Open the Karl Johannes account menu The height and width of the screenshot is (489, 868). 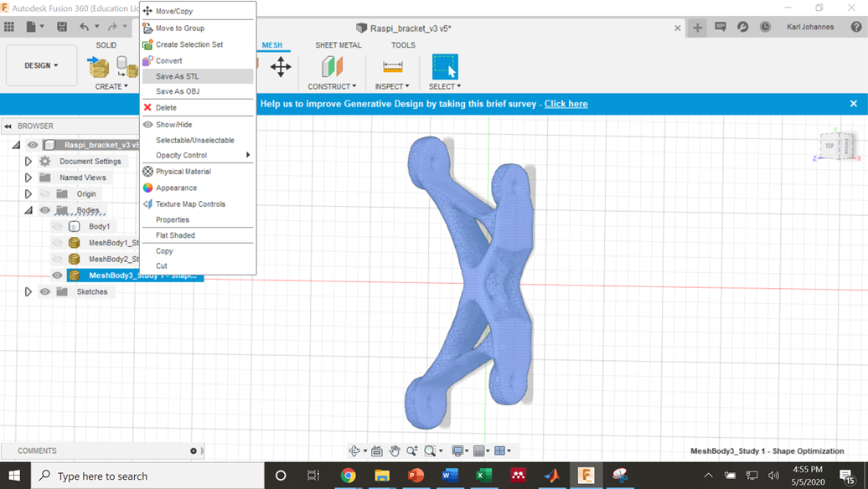coord(810,27)
